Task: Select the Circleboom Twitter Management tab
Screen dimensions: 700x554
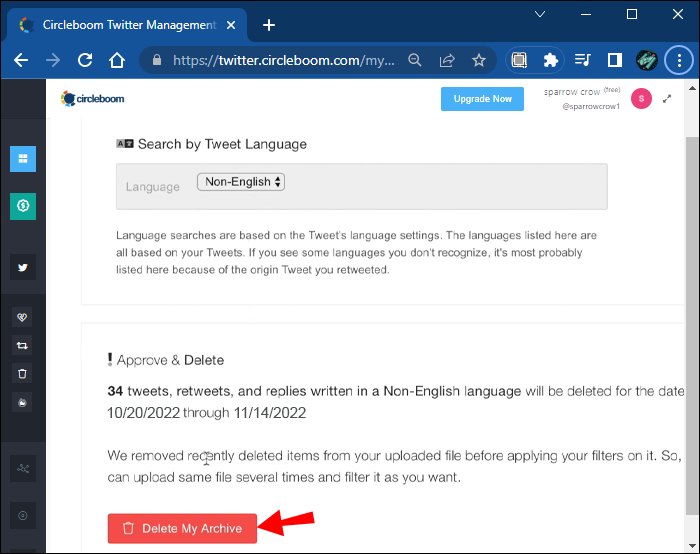Action: pyautogui.click(x=127, y=25)
